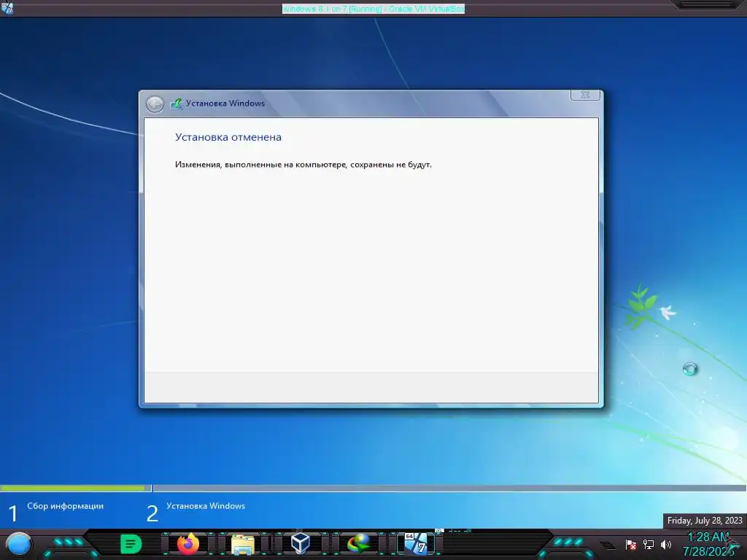The width and height of the screenshot is (747, 560).
Task: Open Action Center flag tray icon
Action: pyautogui.click(x=631, y=544)
